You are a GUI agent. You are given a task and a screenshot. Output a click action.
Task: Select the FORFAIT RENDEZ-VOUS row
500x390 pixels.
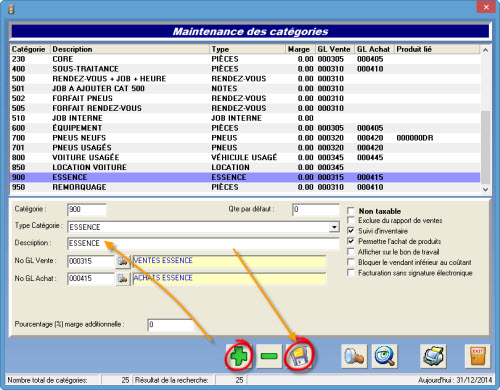pyautogui.click(x=245, y=108)
